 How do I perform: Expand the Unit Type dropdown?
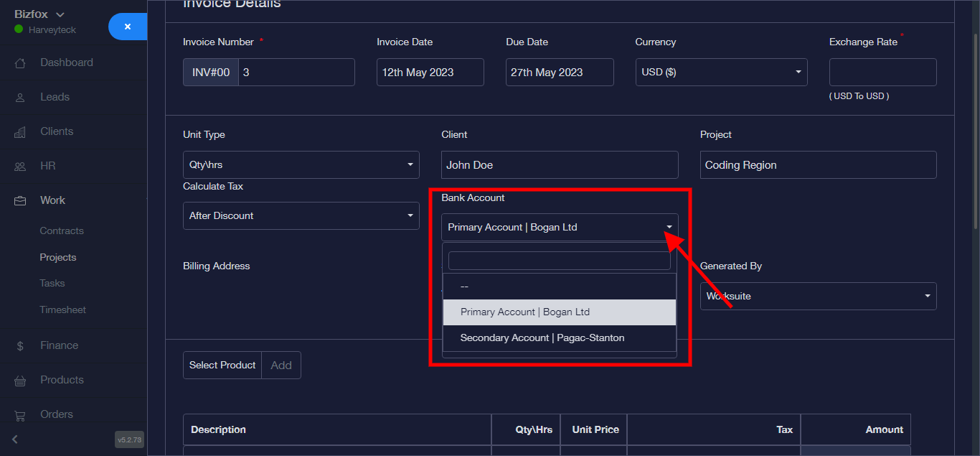(x=301, y=164)
